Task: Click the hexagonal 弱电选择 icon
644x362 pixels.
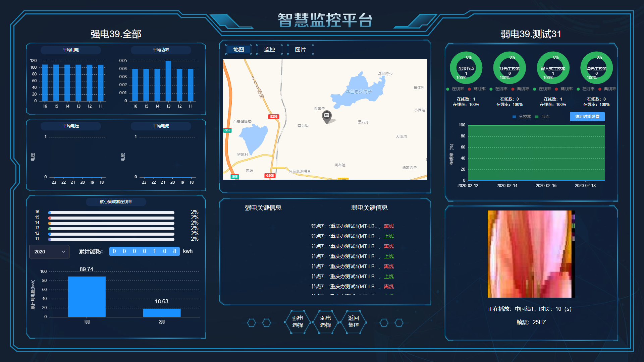Action: (325, 322)
